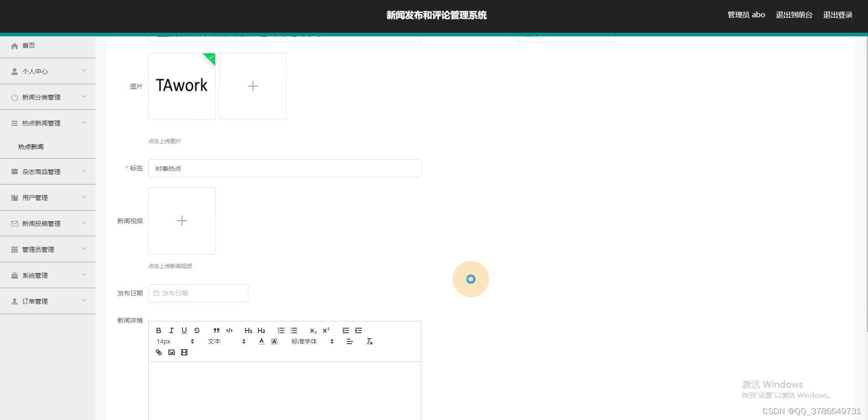
Task: Click the plus box to upload news video
Action: click(x=182, y=221)
